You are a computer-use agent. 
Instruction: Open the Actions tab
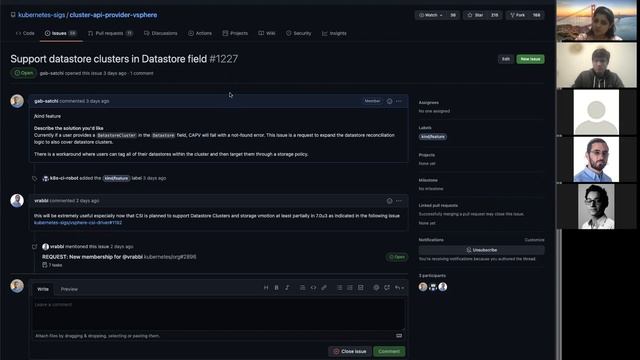click(x=200, y=33)
